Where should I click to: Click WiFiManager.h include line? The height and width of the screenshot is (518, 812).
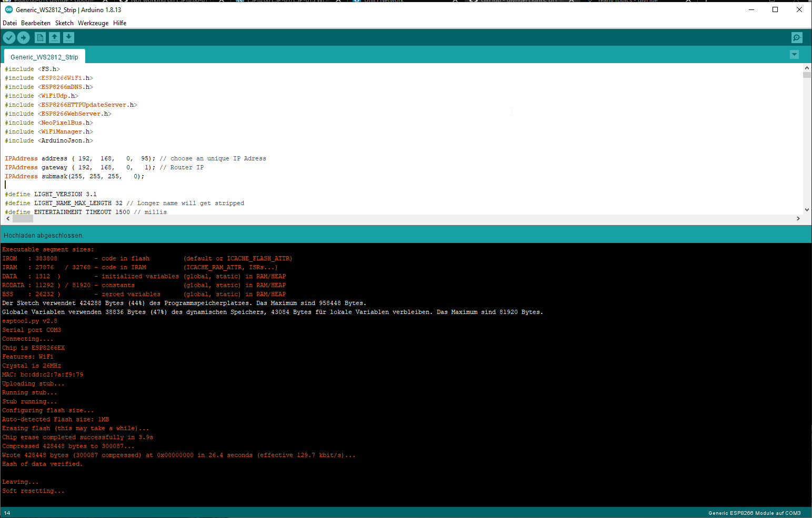coord(49,131)
